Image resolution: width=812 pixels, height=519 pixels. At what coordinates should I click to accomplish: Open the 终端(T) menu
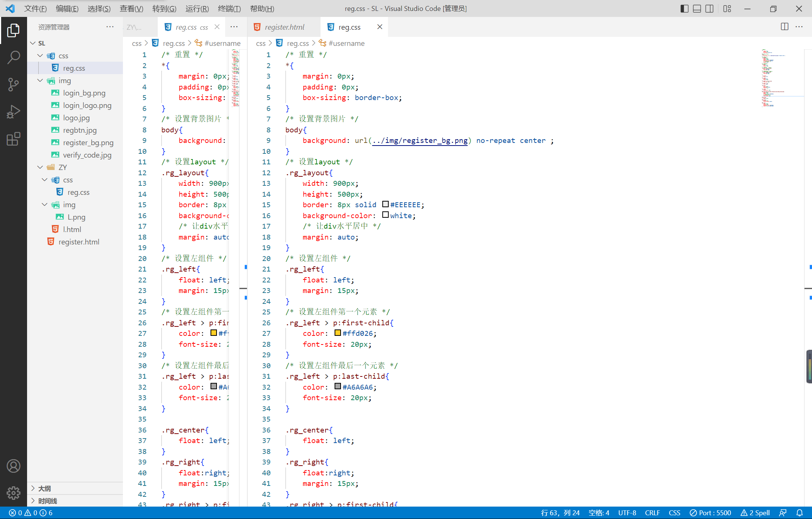[x=229, y=9]
